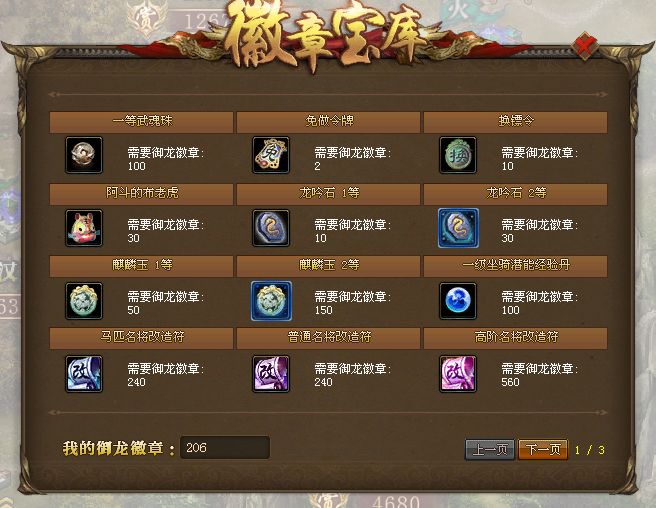Pick the blue 马匹名将改造符 talisman icon
The image size is (656, 508).
[84, 374]
